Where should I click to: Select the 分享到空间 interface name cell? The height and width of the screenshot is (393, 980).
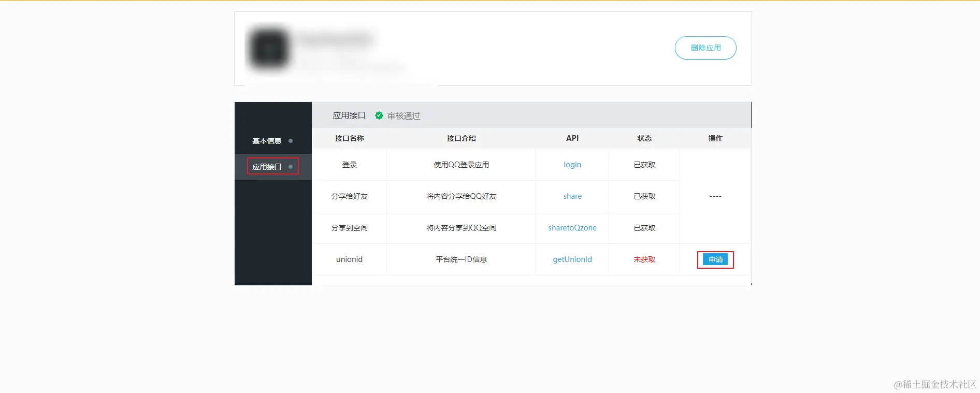pyautogui.click(x=350, y=228)
